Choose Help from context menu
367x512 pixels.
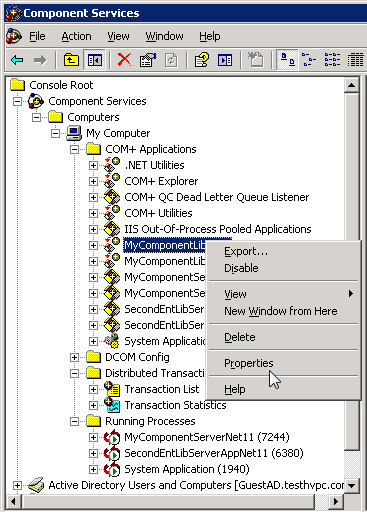point(283,389)
